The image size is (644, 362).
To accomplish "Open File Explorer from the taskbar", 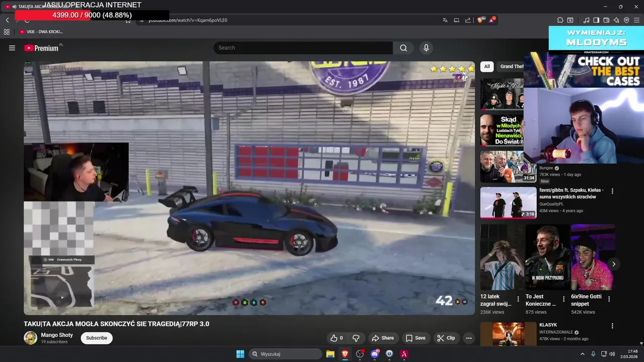I will coord(330,354).
